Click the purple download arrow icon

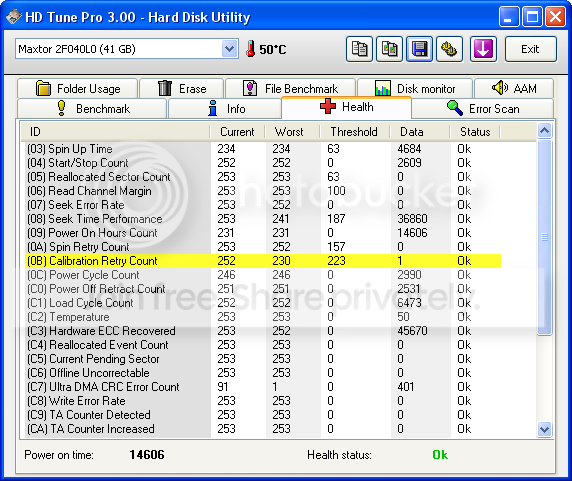[x=483, y=49]
